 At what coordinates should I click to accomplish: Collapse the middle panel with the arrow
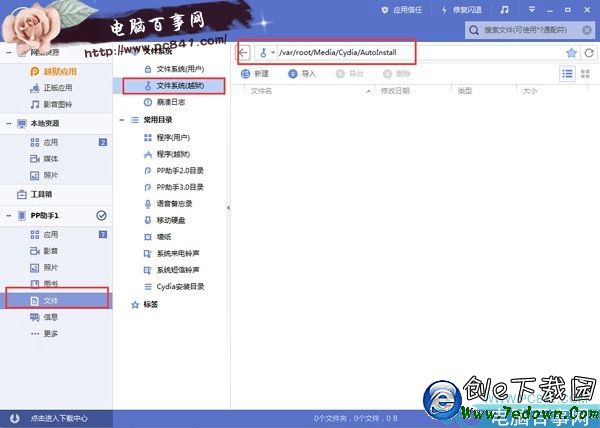228,208
